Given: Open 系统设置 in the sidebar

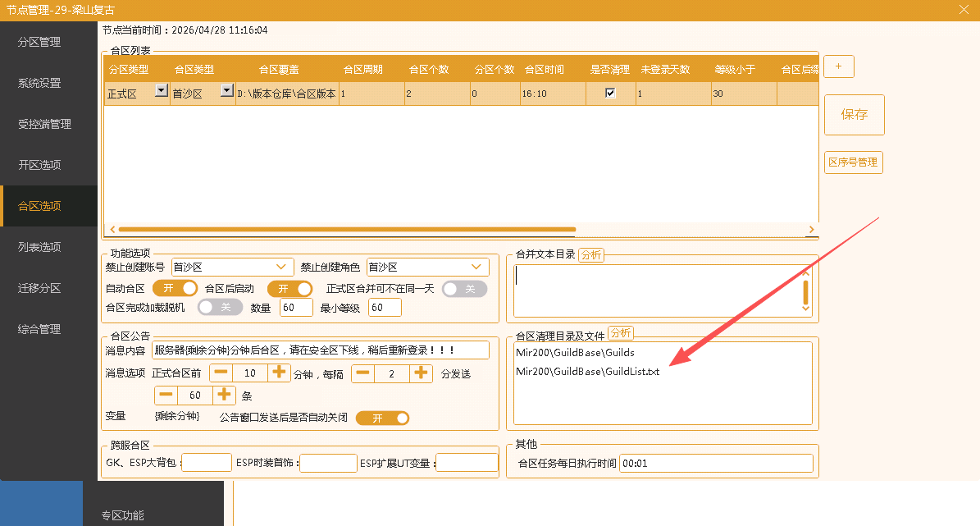Looking at the screenshot, I should point(39,83).
